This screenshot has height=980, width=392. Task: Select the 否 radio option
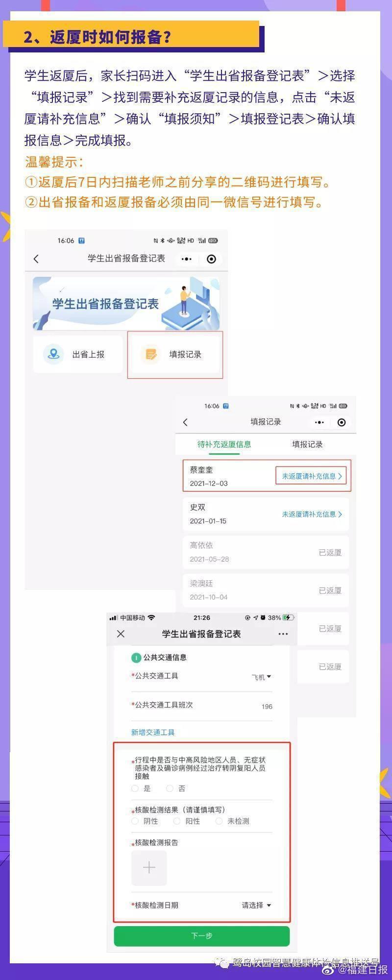(x=175, y=788)
